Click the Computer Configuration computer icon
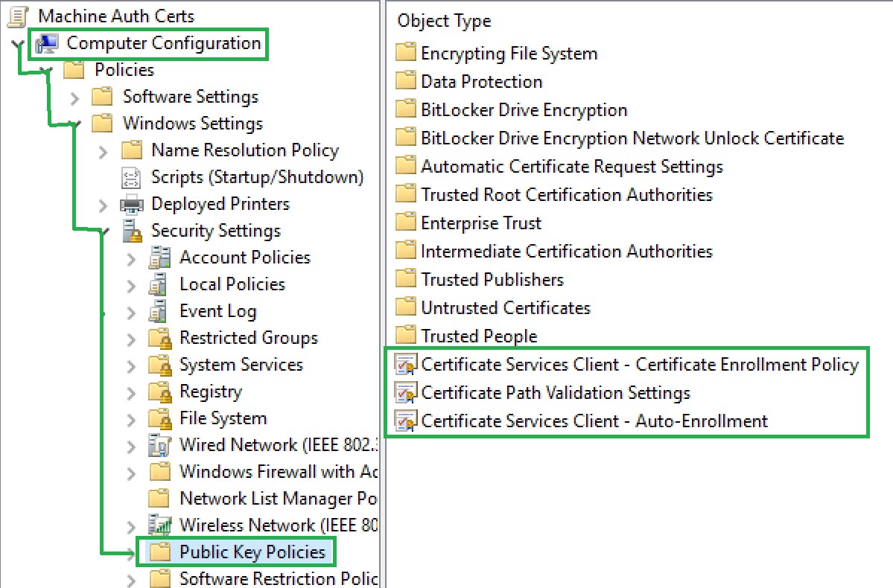This screenshot has height=588, width=893. (x=46, y=43)
